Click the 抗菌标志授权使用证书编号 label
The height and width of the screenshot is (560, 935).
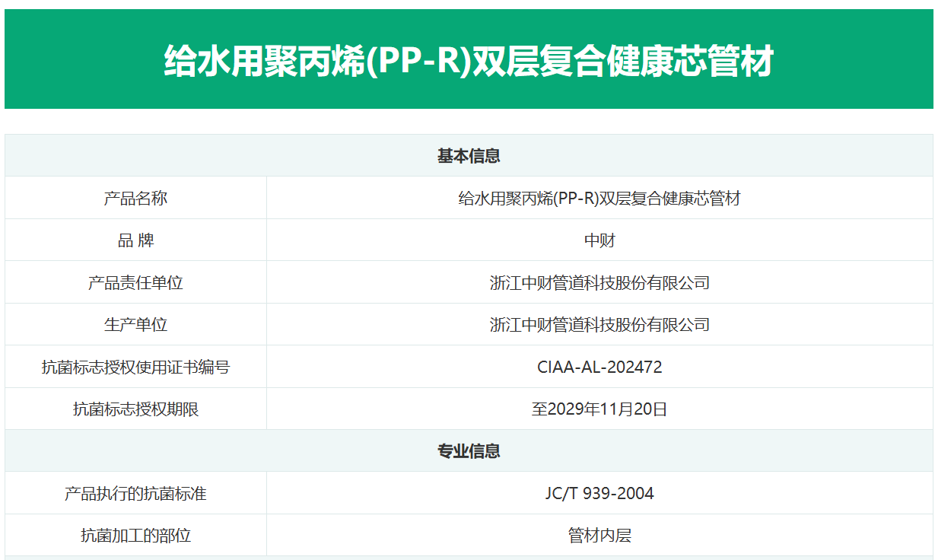(135, 367)
